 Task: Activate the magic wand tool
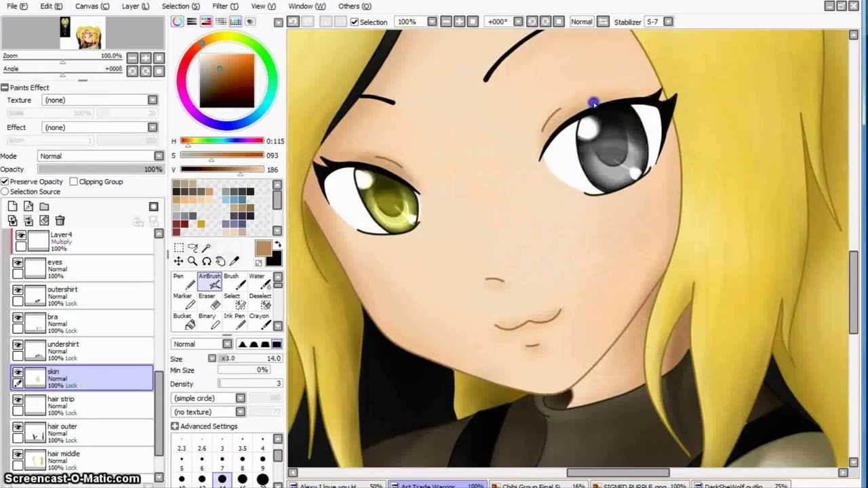click(x=207, y=247)
